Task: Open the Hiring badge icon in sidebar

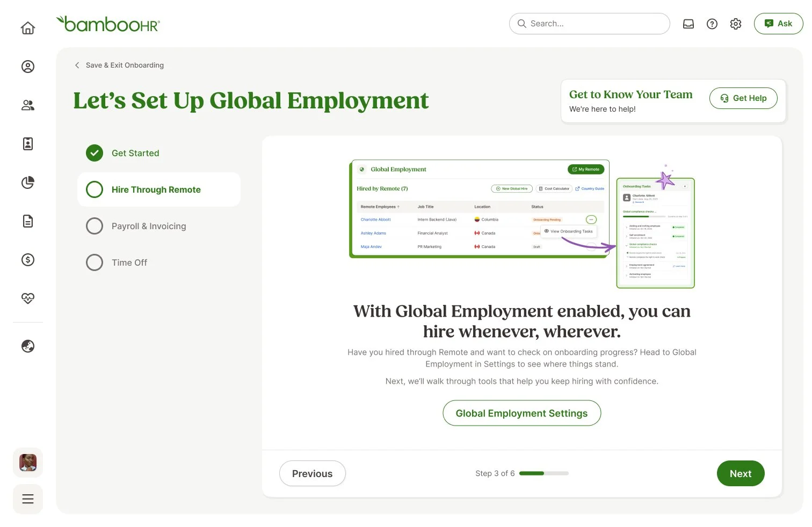Action: [x=28, y=144]
